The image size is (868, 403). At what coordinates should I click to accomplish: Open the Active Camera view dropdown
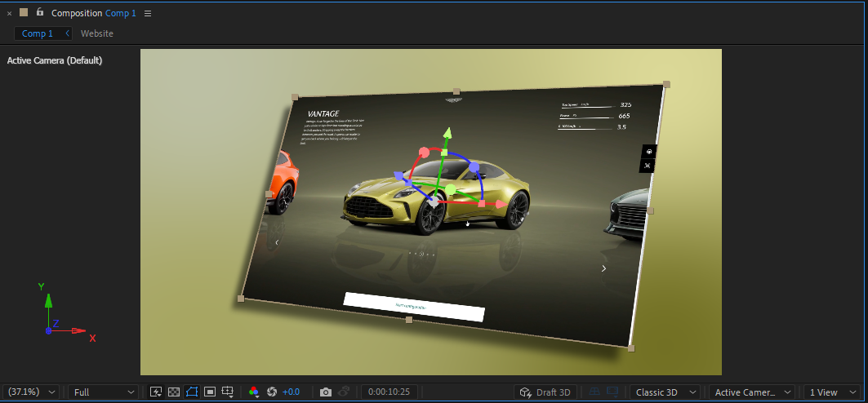[751, 392]
